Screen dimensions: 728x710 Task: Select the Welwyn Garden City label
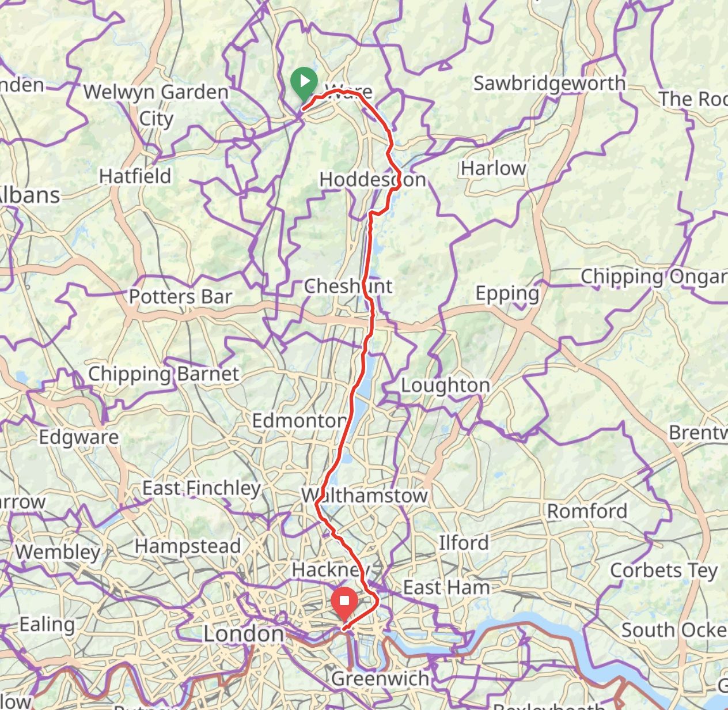click(156, 105)
